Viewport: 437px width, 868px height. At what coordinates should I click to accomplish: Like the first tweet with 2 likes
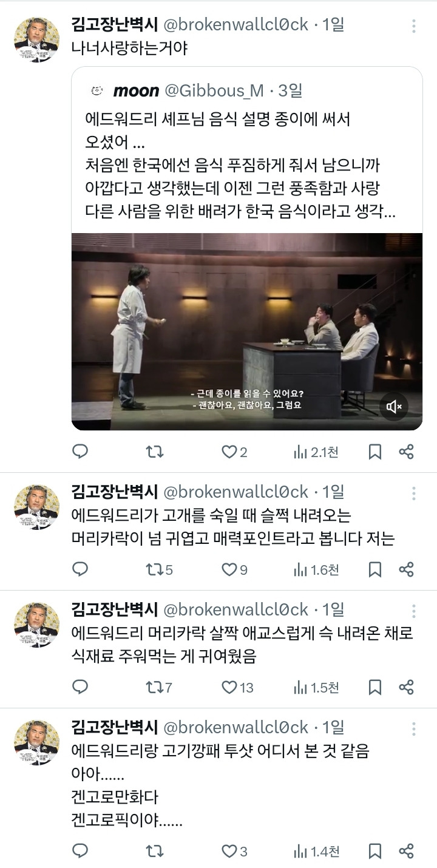point(234,452)
